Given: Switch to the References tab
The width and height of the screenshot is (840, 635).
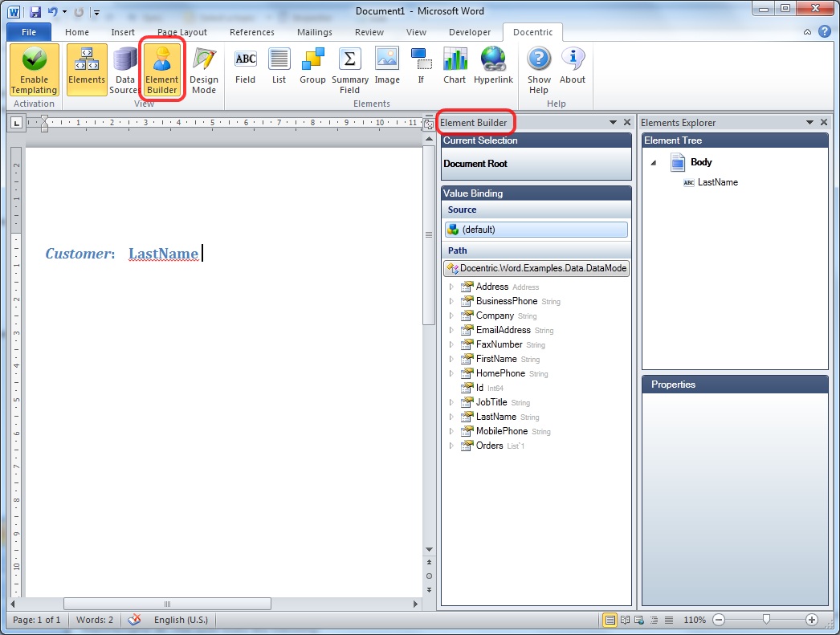Looking at the screenshot, I should 252,32.
